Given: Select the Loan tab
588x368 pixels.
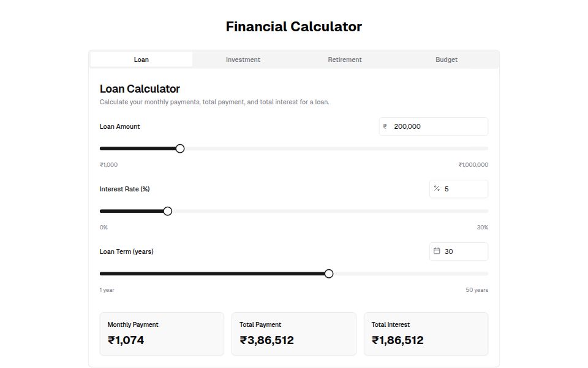Looking at the screenshot, I should point(141,59).
